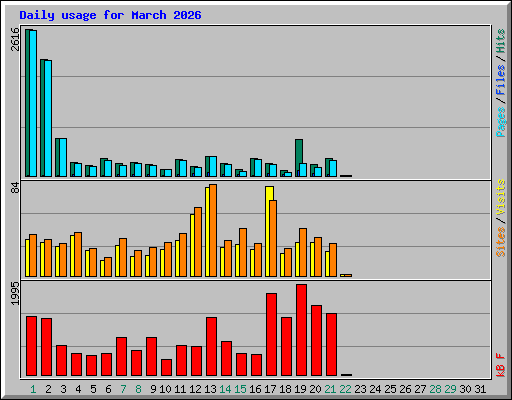Click day 12 label on the x-axis

pyautogui.click(x=195, y=389)
